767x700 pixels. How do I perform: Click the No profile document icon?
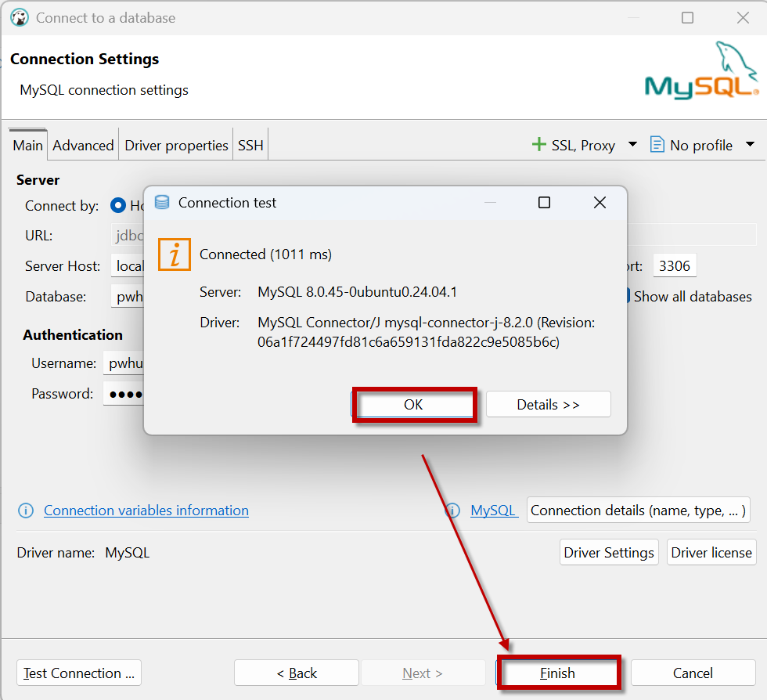pos(657,145)
